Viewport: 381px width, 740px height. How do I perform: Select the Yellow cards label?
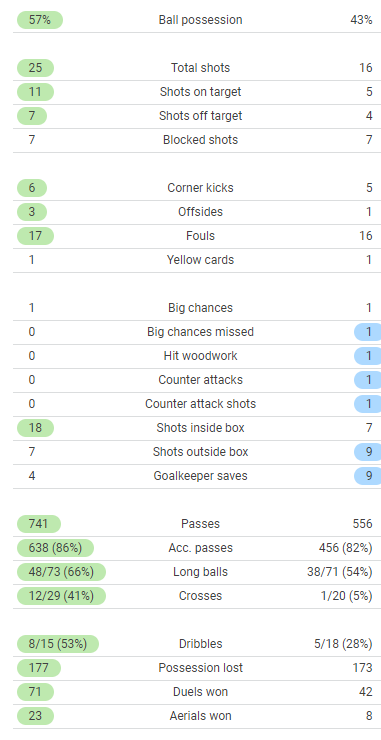pyautogui.click(x=200, y=260)
